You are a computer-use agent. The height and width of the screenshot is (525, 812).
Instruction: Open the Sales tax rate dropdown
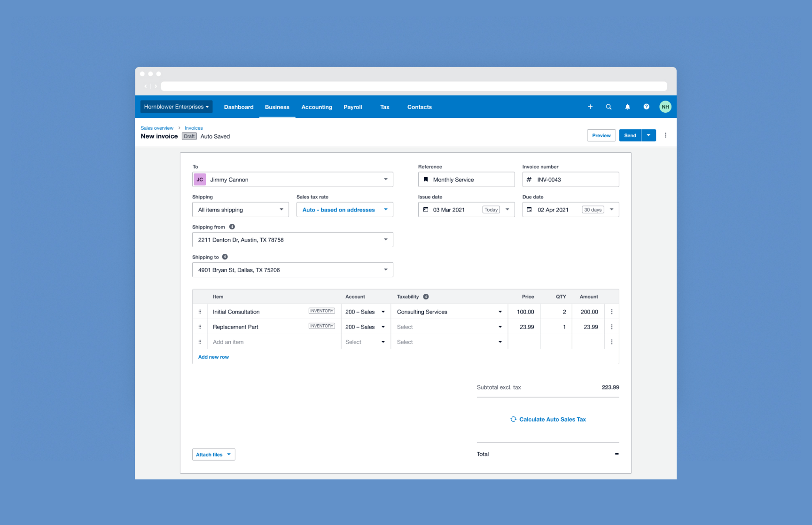(x=344, y=210)
